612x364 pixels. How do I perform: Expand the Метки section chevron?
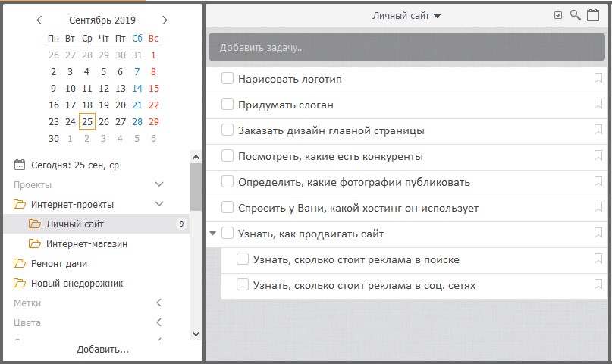click(x=158, y=303)
